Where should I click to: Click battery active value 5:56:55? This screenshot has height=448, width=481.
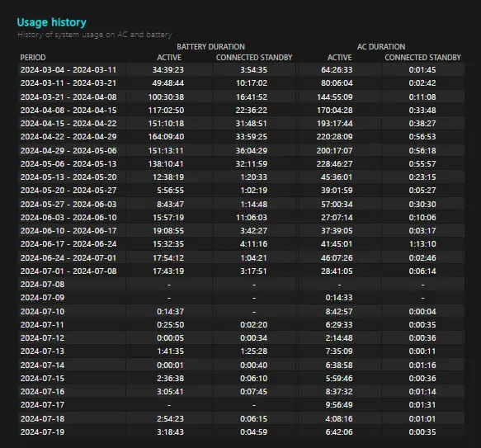pyautogui.click(x=170, y=191)
